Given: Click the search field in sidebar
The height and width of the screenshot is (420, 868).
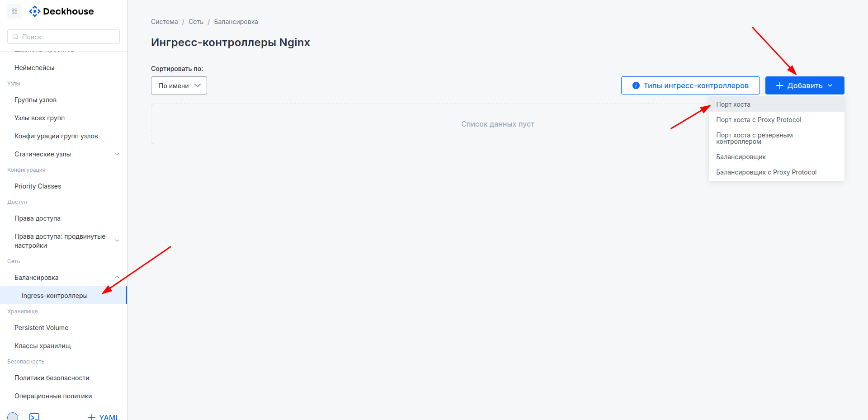Looking at the screenshot, I should pyautogui.click(x=63, y=37).
